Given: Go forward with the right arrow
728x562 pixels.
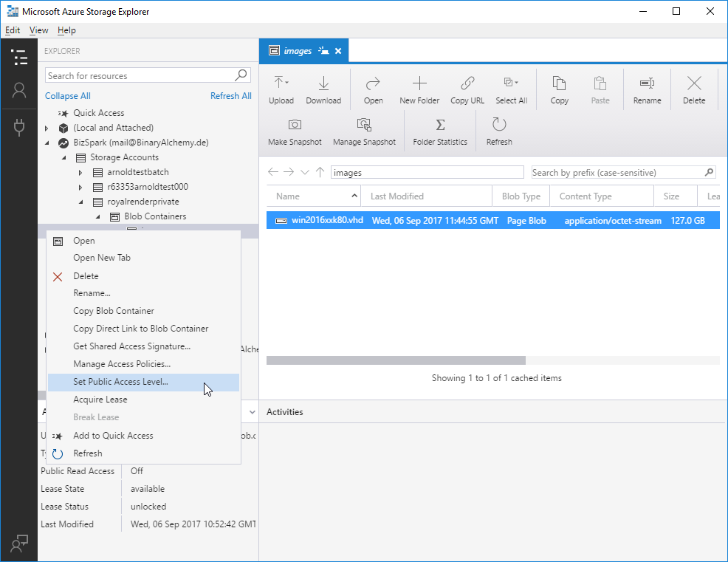Looking at the screenshot, I should tap(289, 172).
